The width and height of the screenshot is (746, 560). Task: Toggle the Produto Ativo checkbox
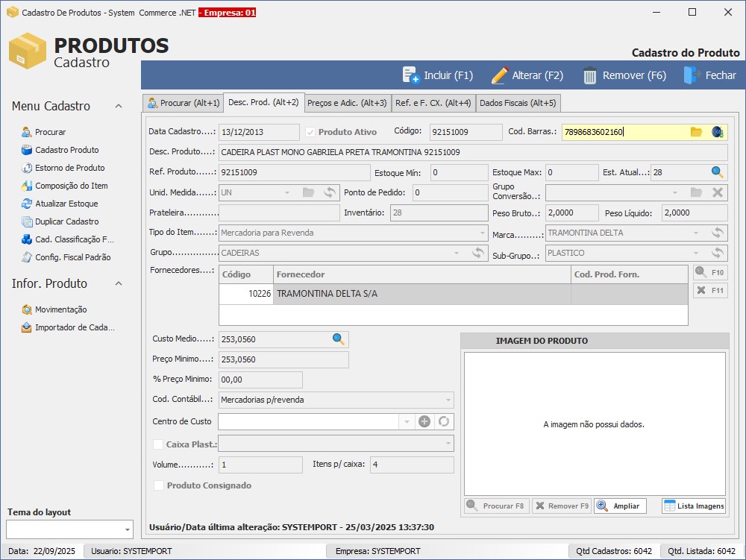point(310,132)
